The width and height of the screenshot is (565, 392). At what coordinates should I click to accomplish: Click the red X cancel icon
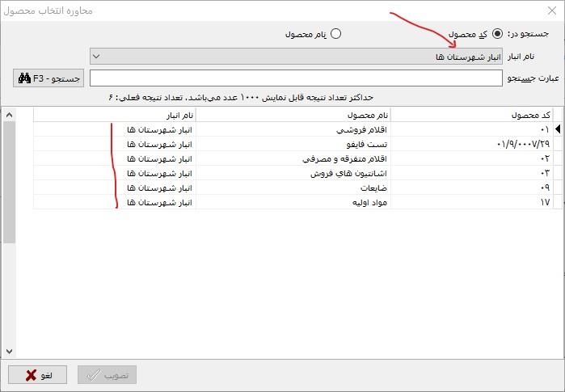pos(32,375)
